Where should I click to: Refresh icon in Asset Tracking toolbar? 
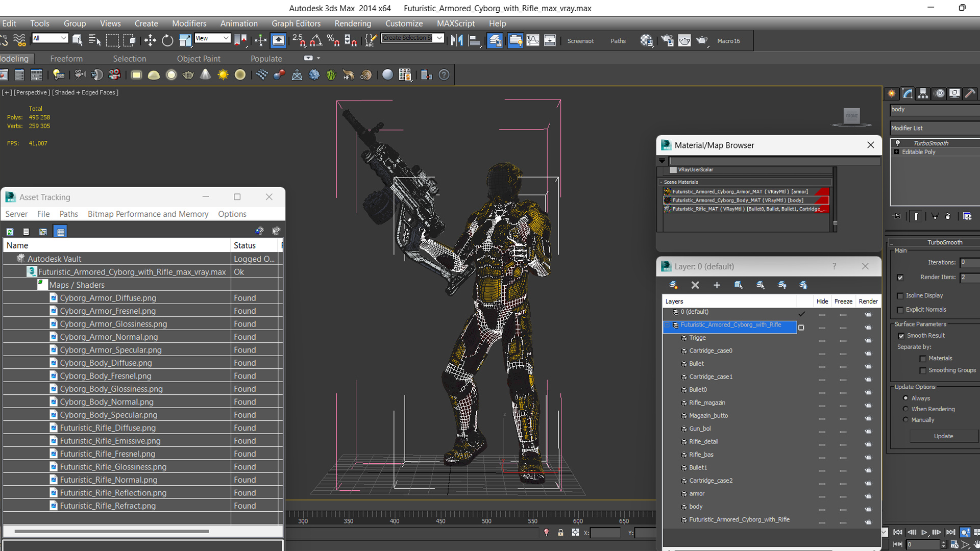pyautogui.click(x=10, y=232)
